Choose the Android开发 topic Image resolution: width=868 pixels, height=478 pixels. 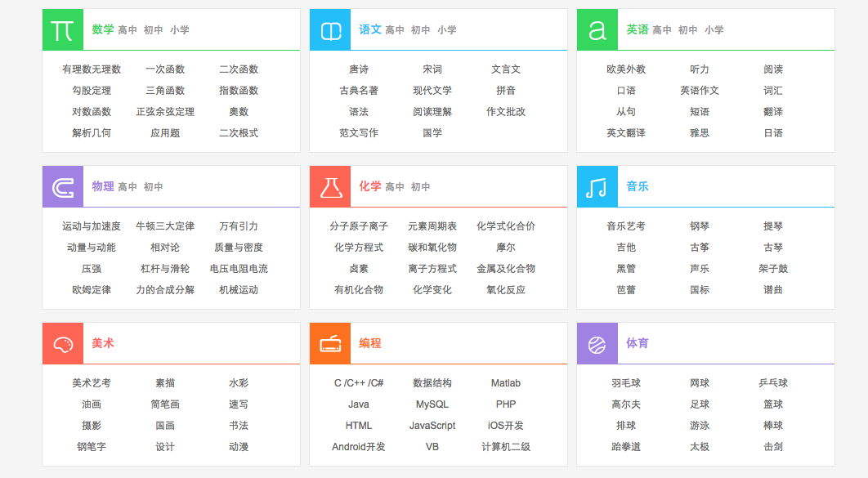tap(359, 447)
